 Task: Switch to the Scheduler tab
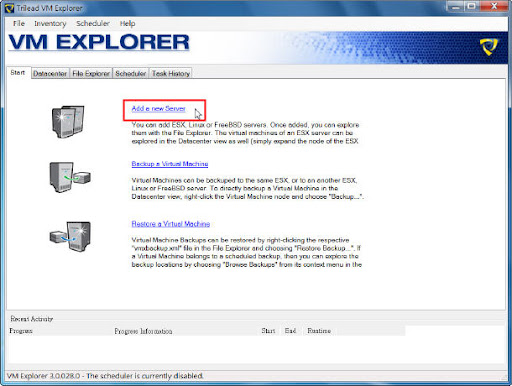pos(131,73)
